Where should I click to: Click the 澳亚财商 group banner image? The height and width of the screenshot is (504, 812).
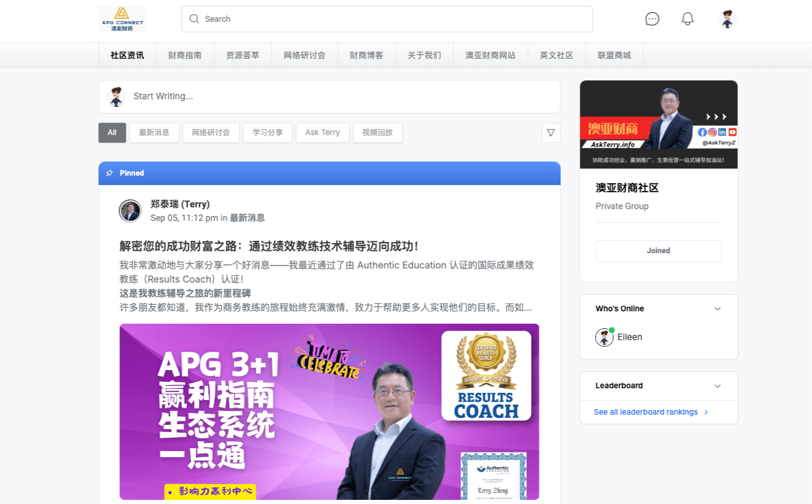point(659,125)
